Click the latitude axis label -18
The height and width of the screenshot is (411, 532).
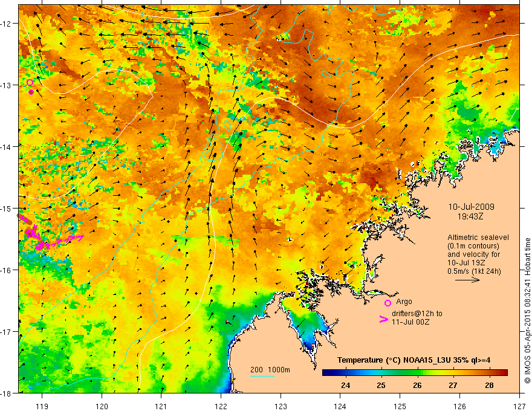point(7,393)
